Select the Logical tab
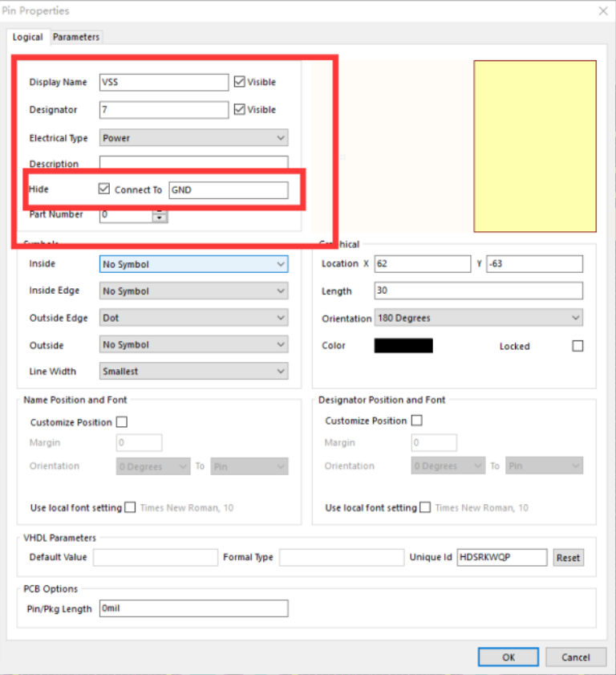The width and height of the screenshot is (616, 675). tap(27, 37)
